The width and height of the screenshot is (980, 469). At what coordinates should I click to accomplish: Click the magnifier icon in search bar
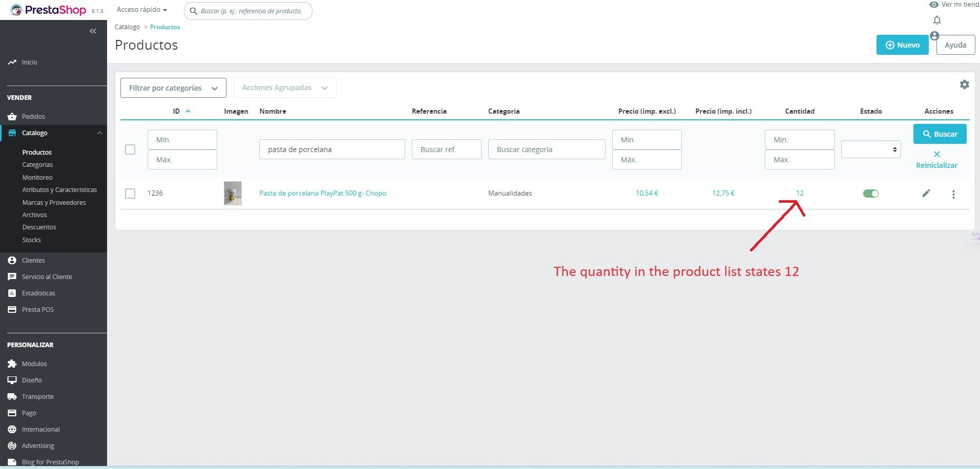click(194, 11)
